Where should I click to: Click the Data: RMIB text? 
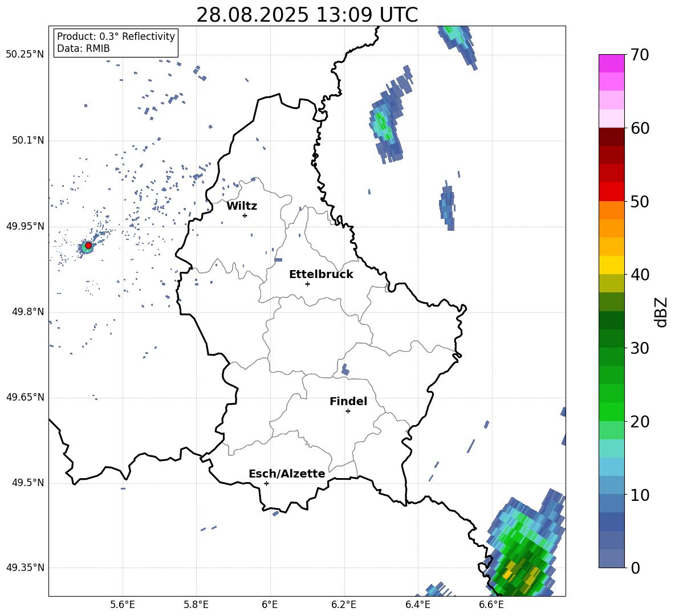pos(83,48)
